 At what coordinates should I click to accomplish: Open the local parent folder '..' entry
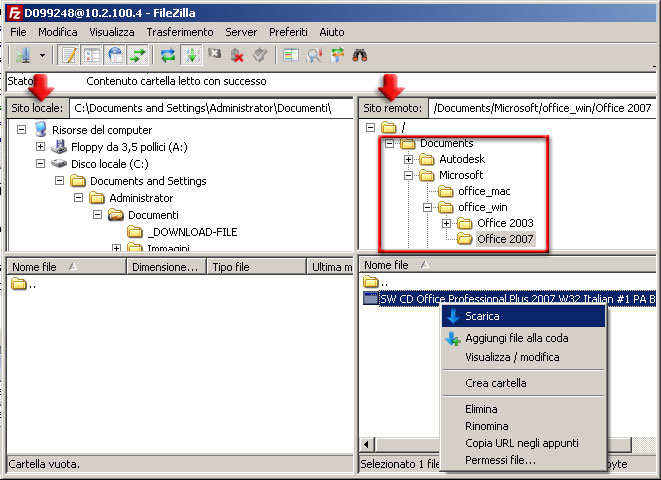[23, 284]
